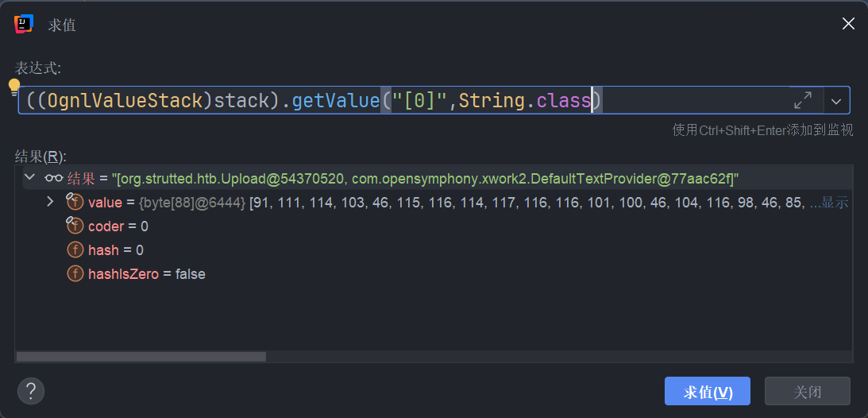
Task: Open help with the question mark button
Action: (x=31, y=391)
